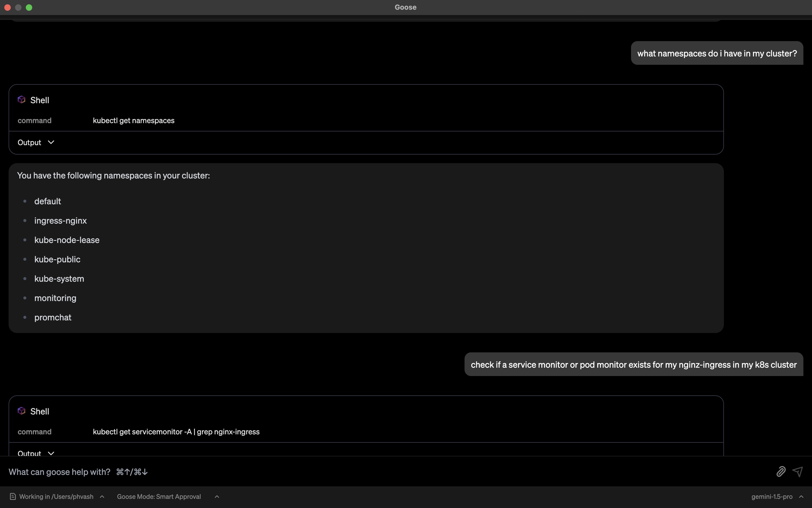Viewport: 812px width, 508px height.
Task: Click the Shell icon beside kubectl get namespaces
Action: pos(21,100)
